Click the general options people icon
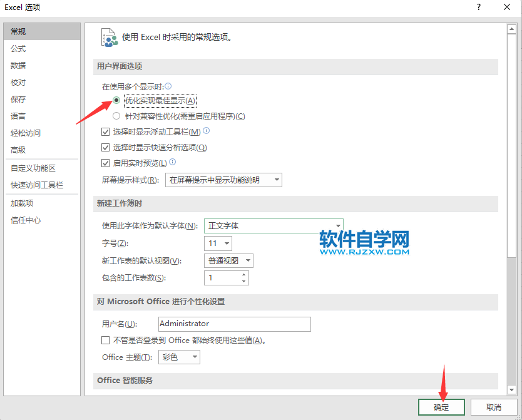The image size is (522, 420). (109, 38)
